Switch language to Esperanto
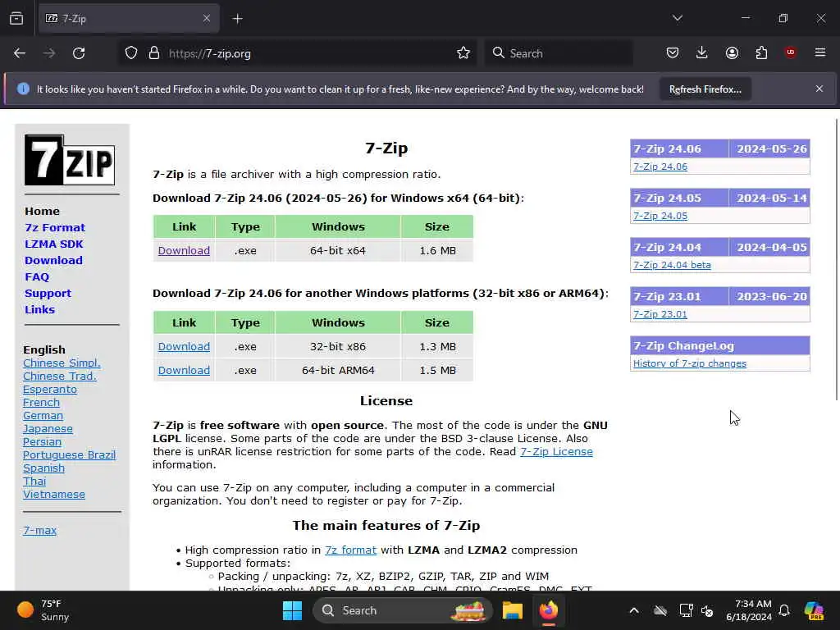 50,390
